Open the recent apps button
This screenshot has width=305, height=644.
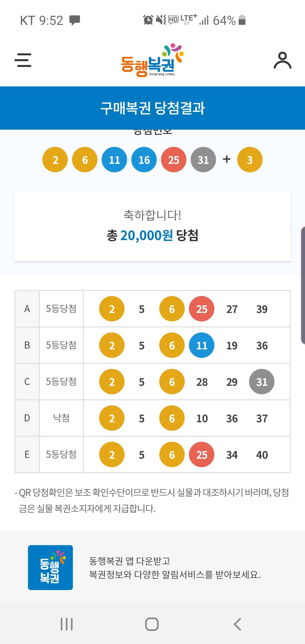[67, 624]
